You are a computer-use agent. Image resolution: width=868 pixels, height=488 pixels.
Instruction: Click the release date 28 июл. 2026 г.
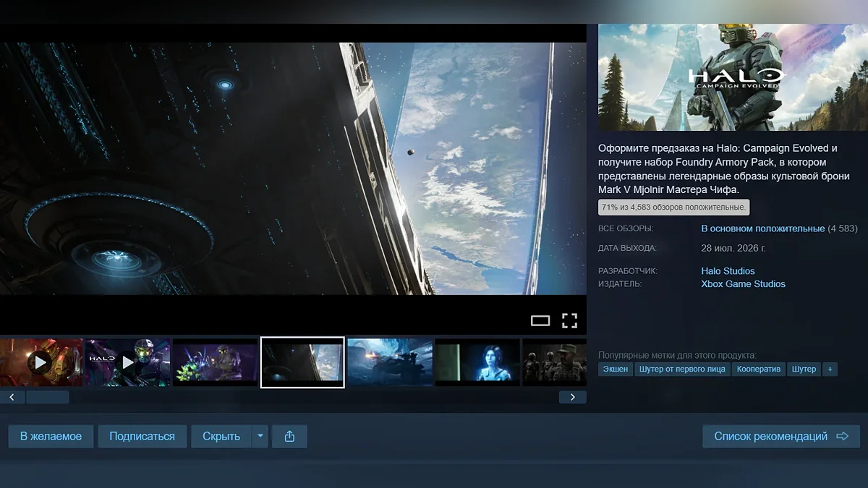click(733, 248)
